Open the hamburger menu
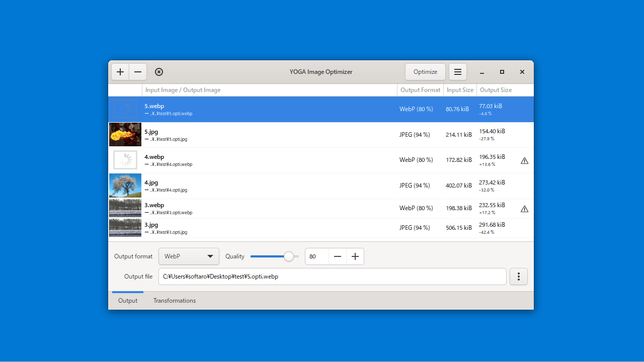This screenshot has width=644, height=362. pos(457,72)
